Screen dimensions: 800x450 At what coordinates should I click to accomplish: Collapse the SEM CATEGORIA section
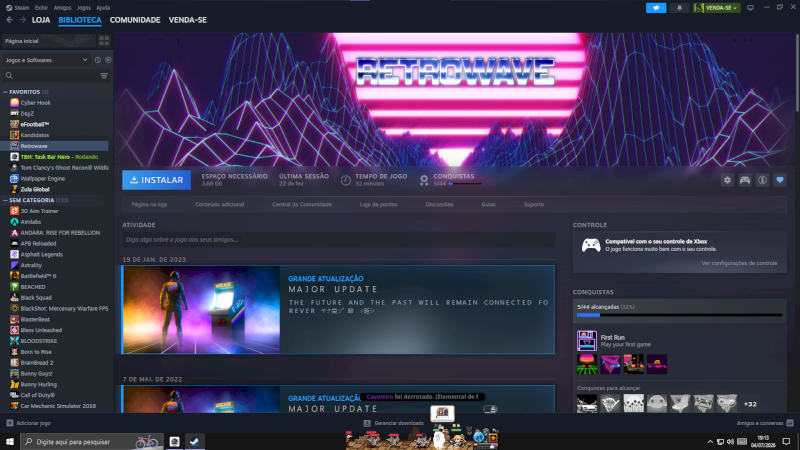(x=6, y=201)
